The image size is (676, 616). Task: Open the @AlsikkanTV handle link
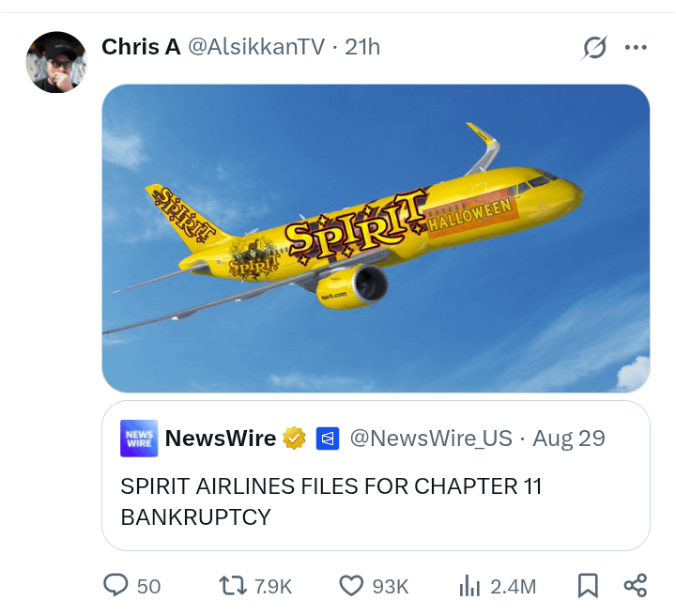(x=256, y=47)
